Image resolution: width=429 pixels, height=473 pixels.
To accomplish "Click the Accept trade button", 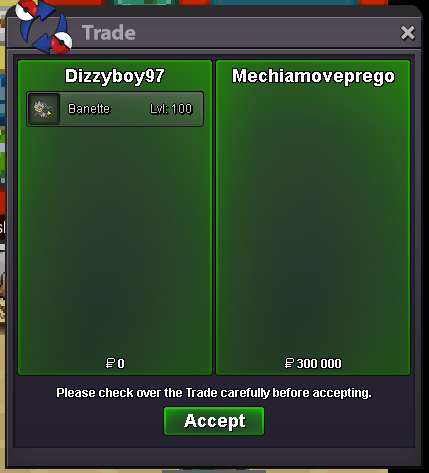I will coord(214,421).
